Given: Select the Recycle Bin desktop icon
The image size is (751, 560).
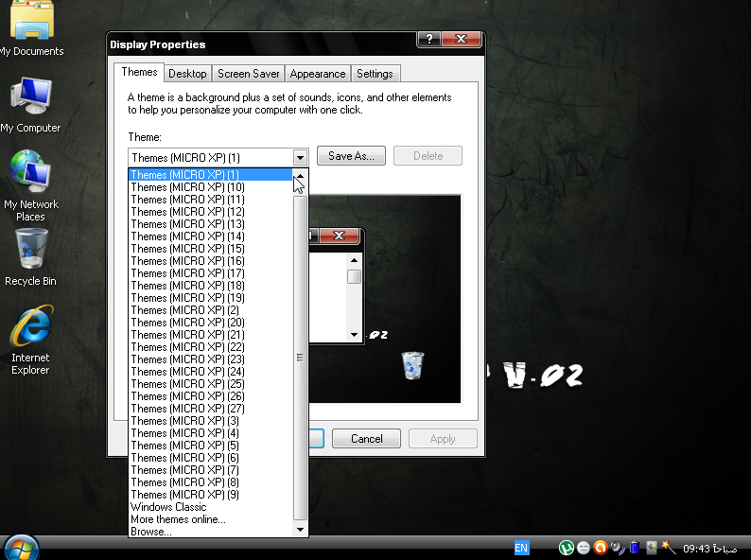Looking at the screenshot, I should [x=30, y=257].
